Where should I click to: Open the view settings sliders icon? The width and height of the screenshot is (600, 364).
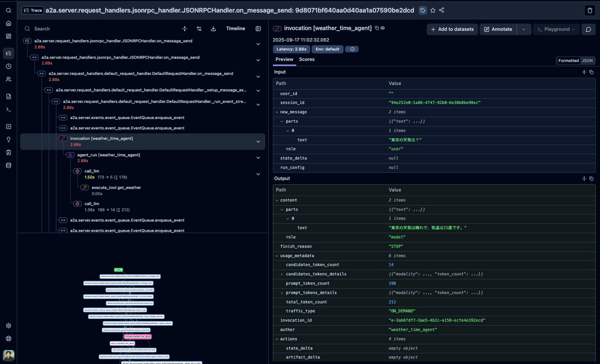pos(199,29)
